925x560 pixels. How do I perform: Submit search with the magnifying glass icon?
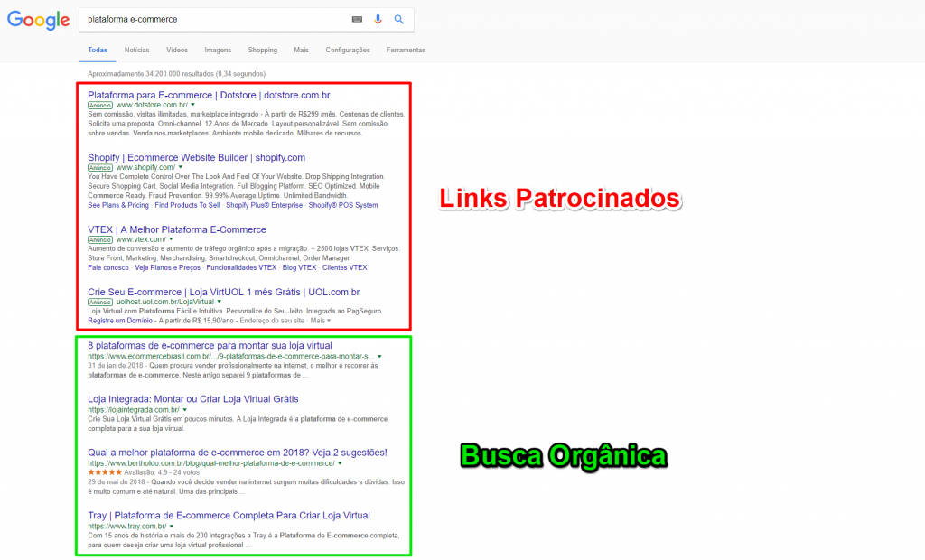[398, 20]
